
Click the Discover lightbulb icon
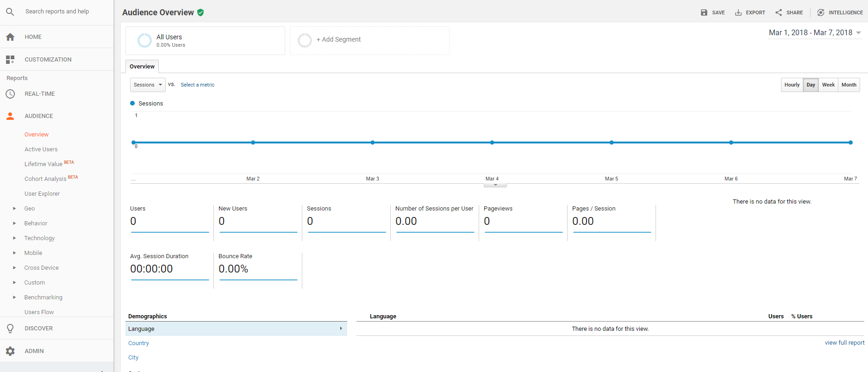pyautogui.click(x=10, y=329)
